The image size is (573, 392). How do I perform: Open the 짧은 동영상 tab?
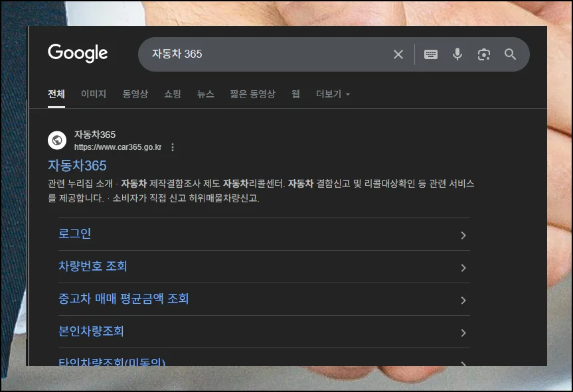pyautogui.click(x=252, y=94)
